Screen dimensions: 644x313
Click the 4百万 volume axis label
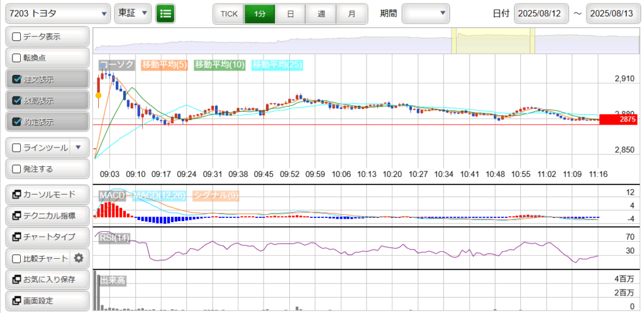tap(624, 279)
